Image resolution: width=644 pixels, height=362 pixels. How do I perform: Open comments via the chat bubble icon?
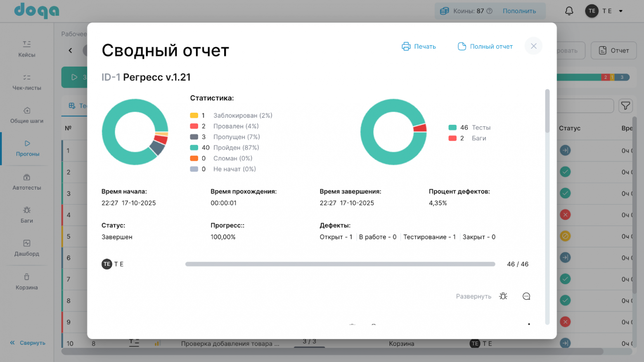(526, 296)
